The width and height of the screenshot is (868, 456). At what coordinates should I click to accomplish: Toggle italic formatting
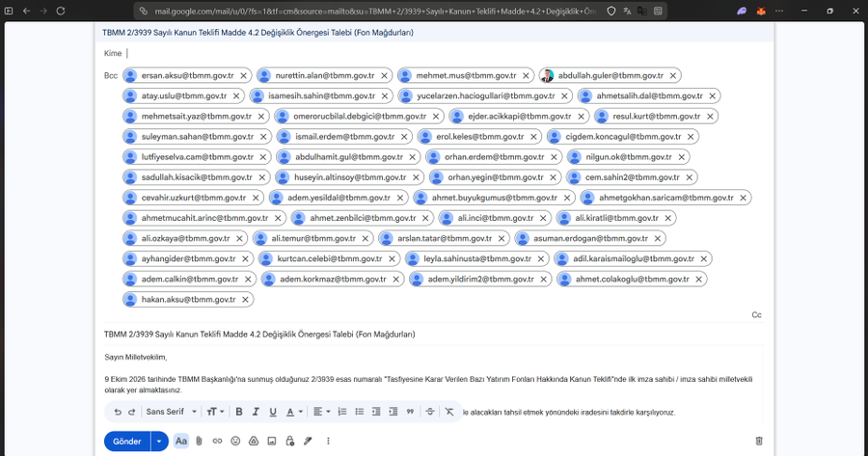point(256,412)
